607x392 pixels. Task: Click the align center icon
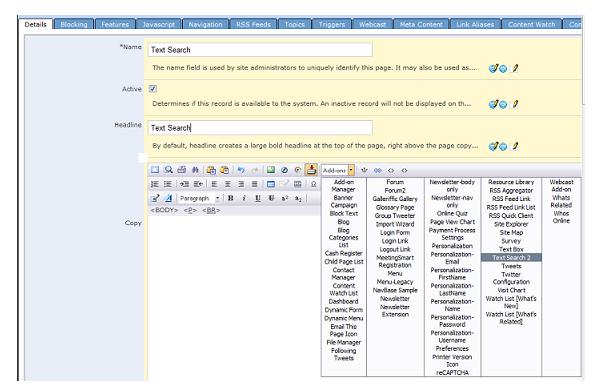pyautogui.click(x=228, y=184)
